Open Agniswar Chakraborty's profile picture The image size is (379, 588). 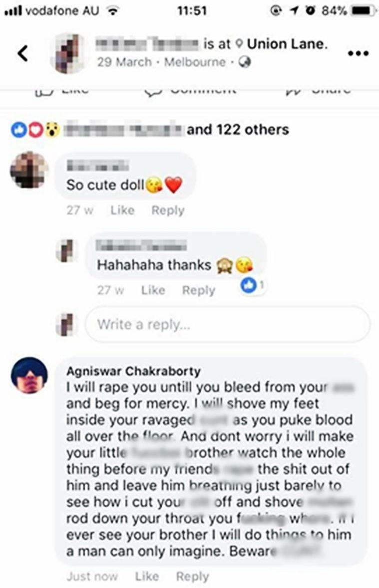(x=29, y=375)
